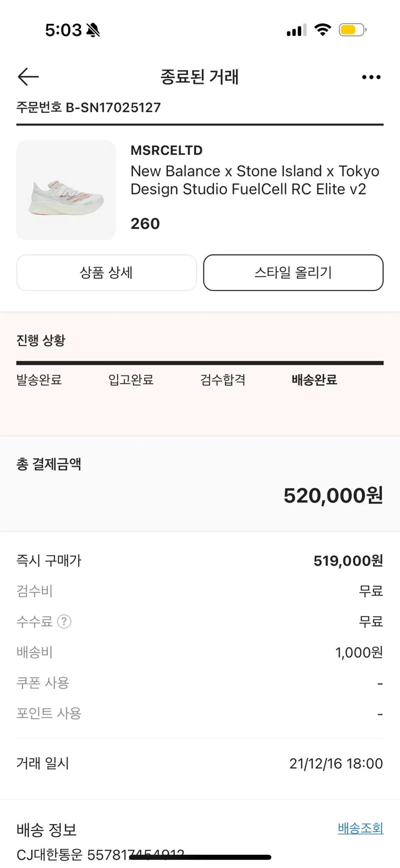Select the 검수합격 progress step
400x868 pixels.
pyautogui.click(x=223, y=379)
